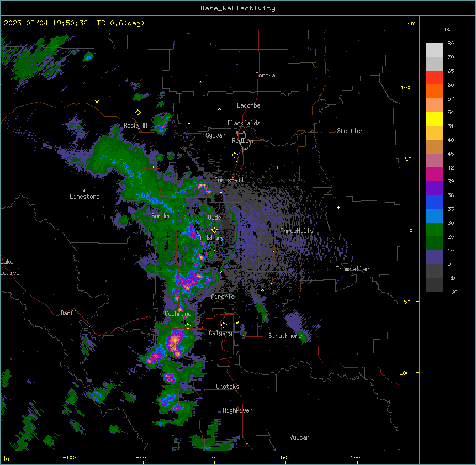Select the yellow V marker northeast of Calgary
This screenshot has width=476, height=465.
tap(237, 323)
